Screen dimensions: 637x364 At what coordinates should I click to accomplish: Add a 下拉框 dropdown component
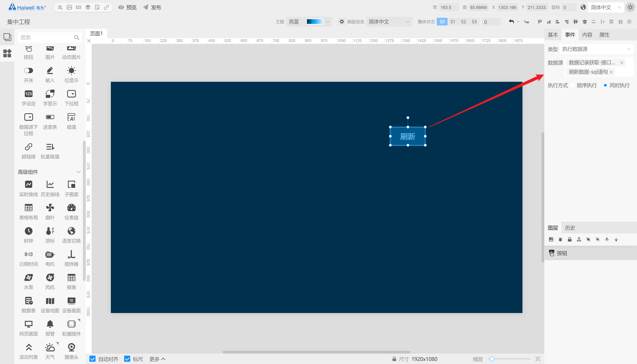pos(71,97)
